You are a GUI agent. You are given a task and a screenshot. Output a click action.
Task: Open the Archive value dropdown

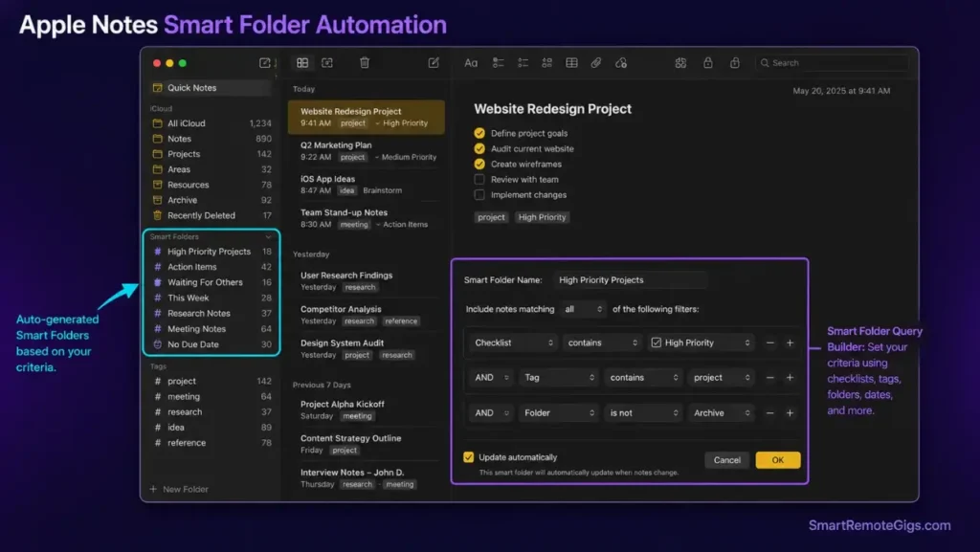[x=721, y=413]
